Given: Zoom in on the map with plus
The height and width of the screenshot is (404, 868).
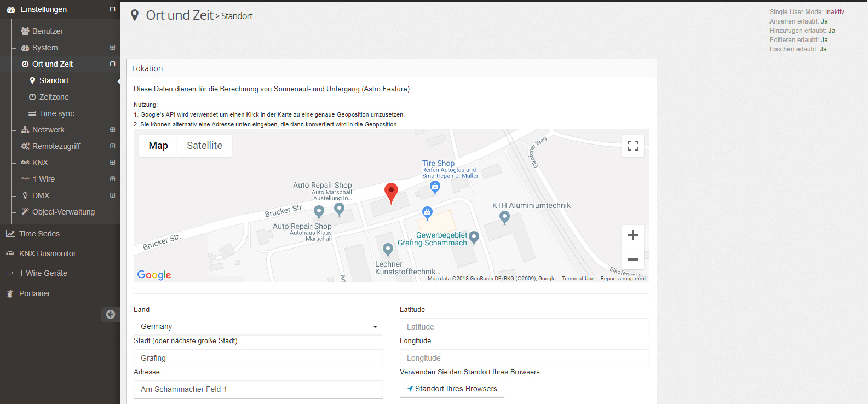Looking at the screenshot, I should tap(633, 235).
